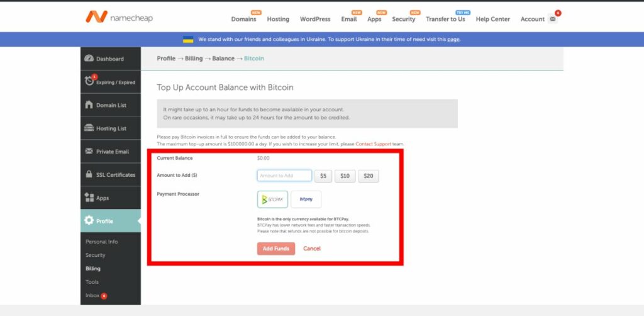Screen dimensions: 644x316
Task: Click the SSL Certificates lock icon
Action: [89, 174]
